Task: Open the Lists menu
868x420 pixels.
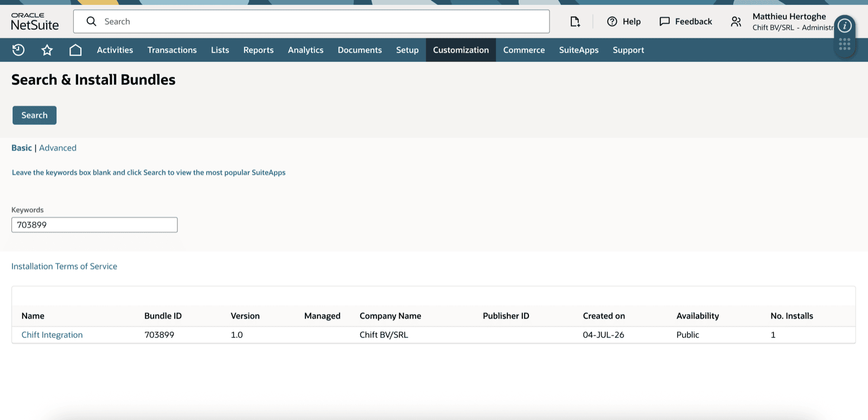Action: point(220,50)
